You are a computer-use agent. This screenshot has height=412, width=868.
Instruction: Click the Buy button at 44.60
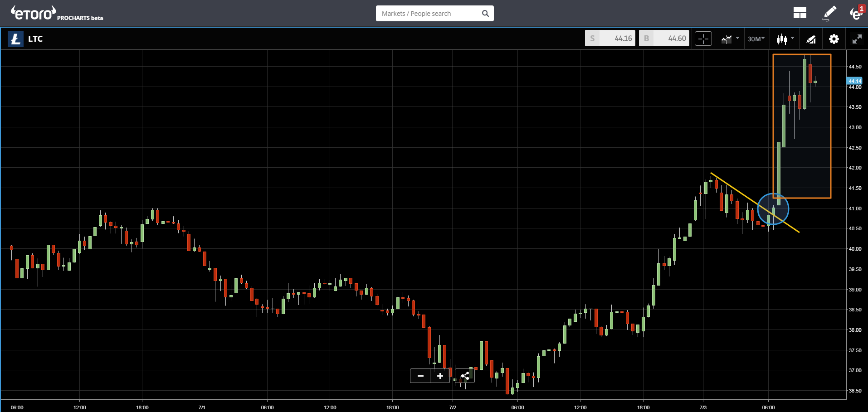coord(664,39)
